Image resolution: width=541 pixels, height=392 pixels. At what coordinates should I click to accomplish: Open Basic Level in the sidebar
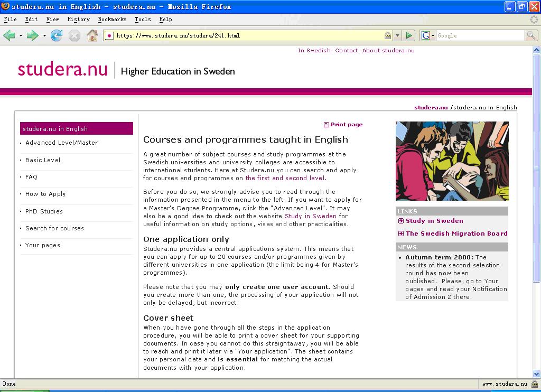[x=43, y=160]
